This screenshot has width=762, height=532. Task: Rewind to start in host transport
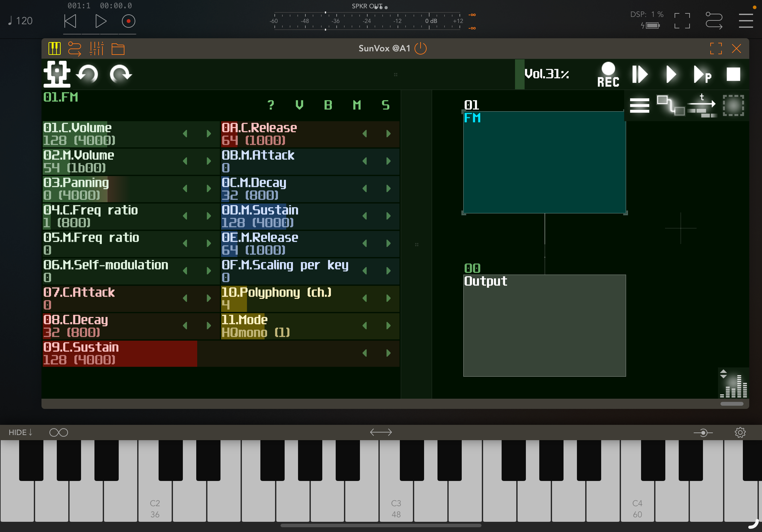click(x=70, y=21)
